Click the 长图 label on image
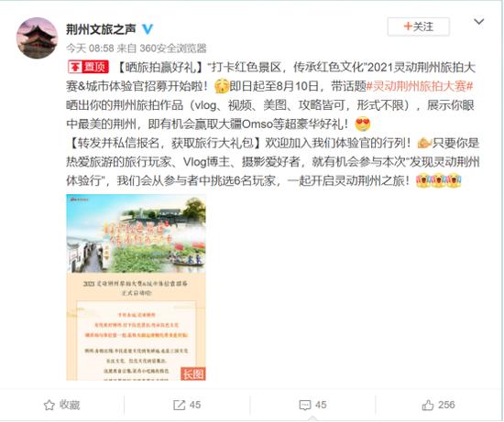Screen dimensions: 504x422 [x=192, y=373]
